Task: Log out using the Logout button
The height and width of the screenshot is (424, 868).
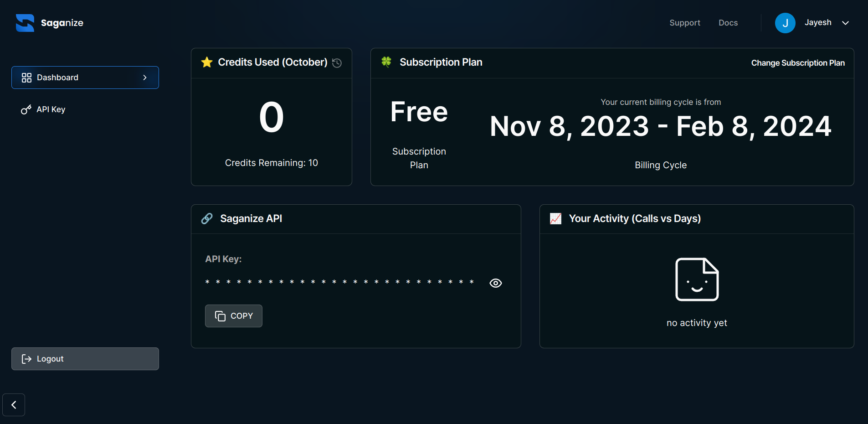Action: pos(85,359)
